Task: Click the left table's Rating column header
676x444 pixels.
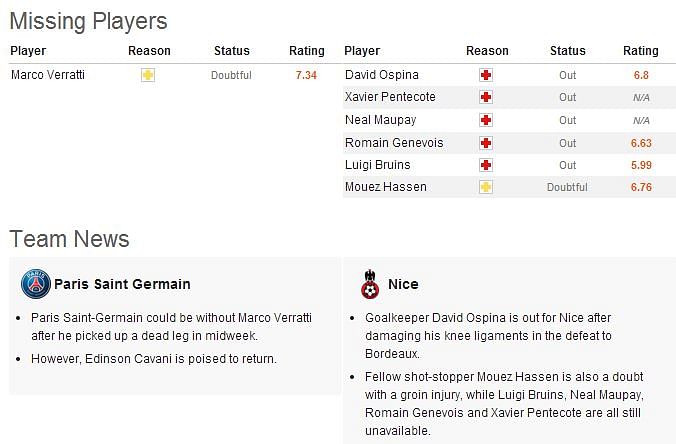Action: [307, 50]
